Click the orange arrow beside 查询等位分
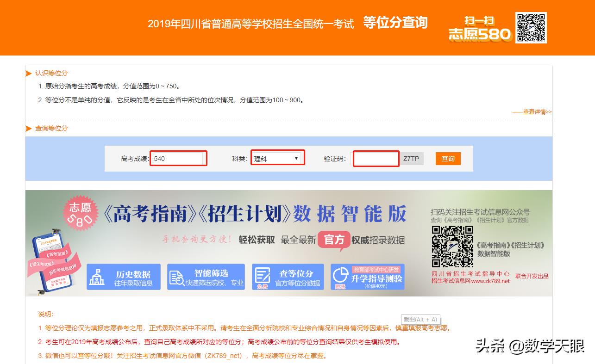The height and width of the screenshot is (364, 595). coord(29,128)
